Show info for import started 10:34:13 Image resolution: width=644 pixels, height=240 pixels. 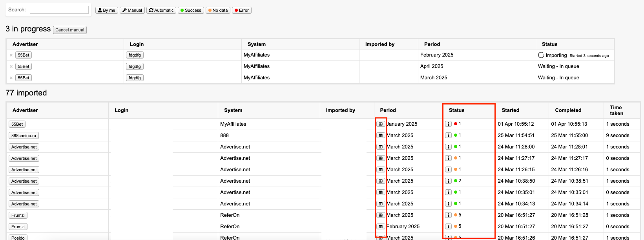coord(448,204)
